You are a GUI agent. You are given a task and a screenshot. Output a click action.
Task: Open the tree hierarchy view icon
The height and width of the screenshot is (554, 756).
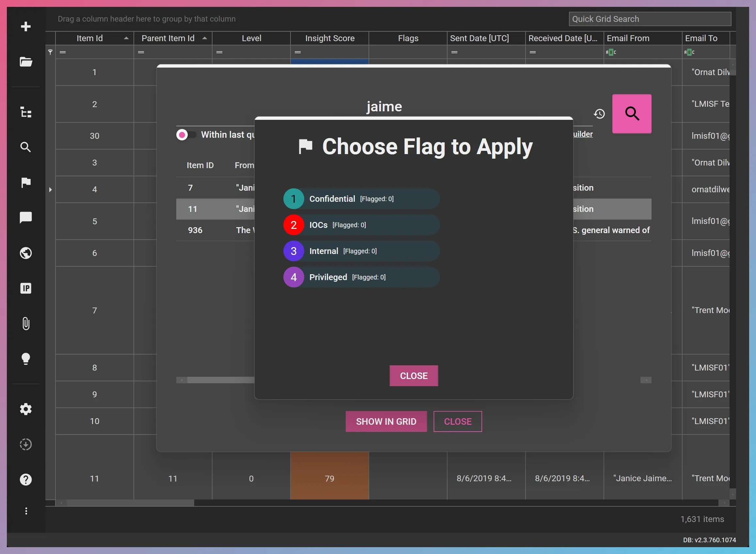pyautogui.click(x=26, y=112)
